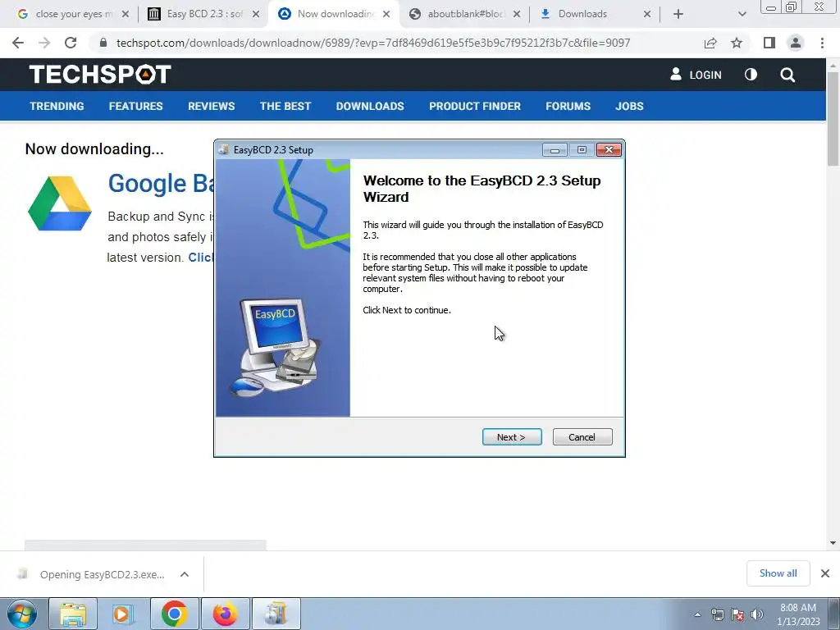Click the Google Drive logo image
The width and height of the screenshot is (840, 630).
60,203
